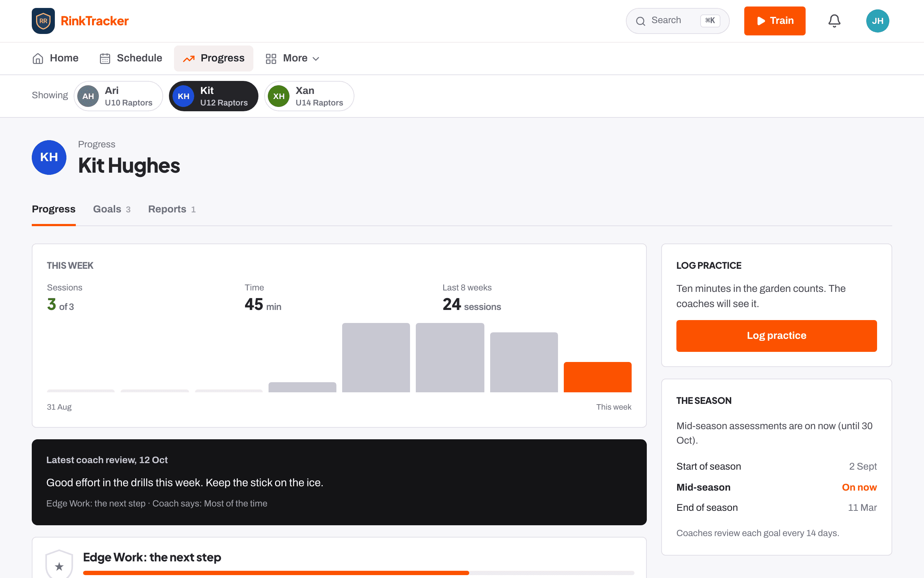Click the Start of season 2 Sept date

pos(863,466)
